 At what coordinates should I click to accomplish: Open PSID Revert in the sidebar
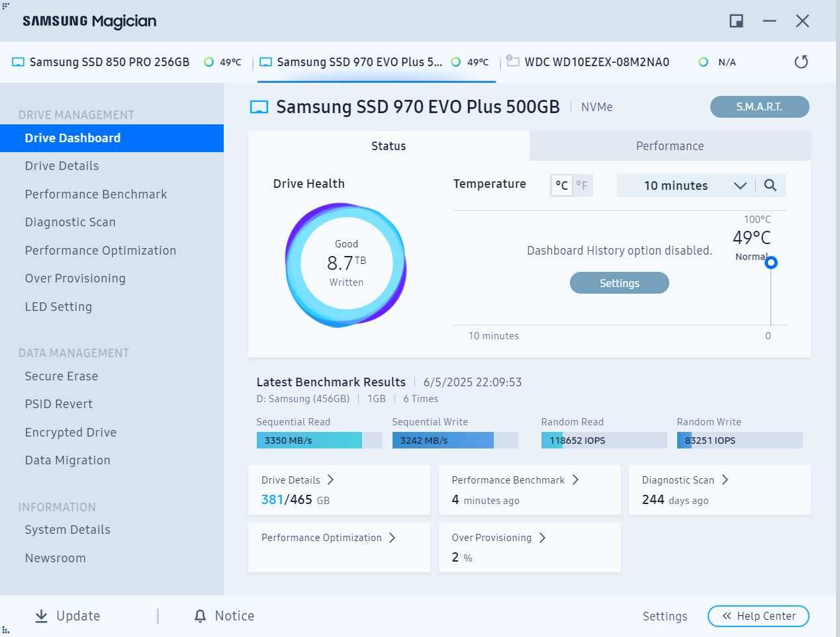(x=59, y=404)
